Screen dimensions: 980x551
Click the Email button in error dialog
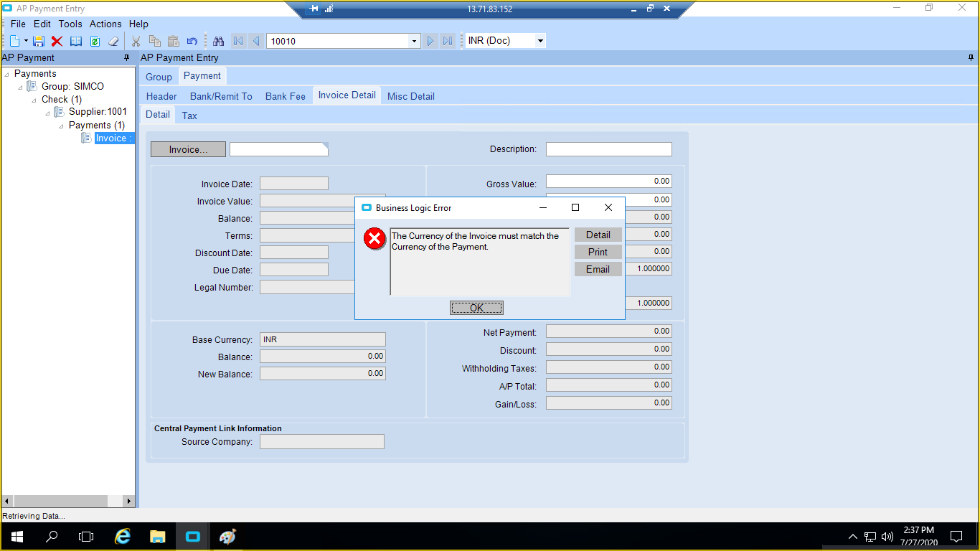(598, 269)
